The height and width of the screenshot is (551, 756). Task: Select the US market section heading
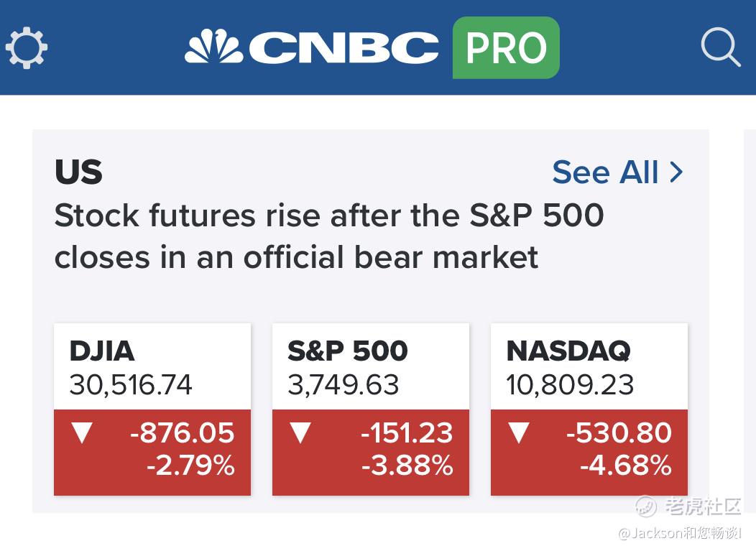click(x=78, y=172)
